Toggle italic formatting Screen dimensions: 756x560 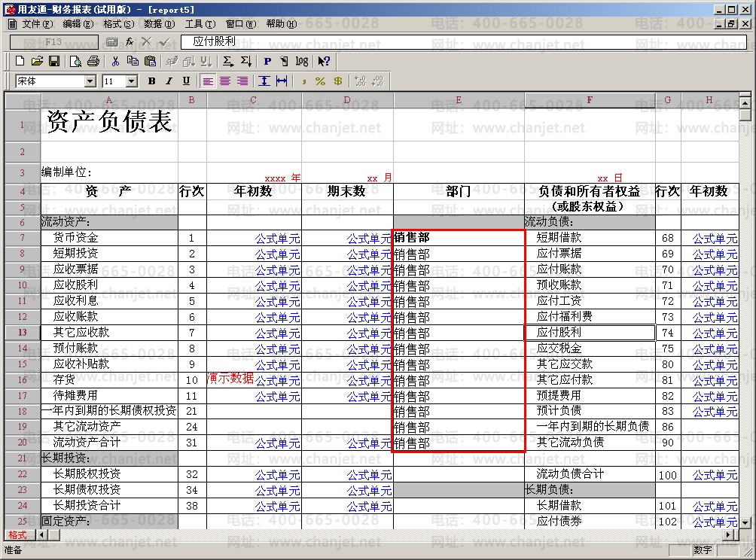tap(169, 81)
